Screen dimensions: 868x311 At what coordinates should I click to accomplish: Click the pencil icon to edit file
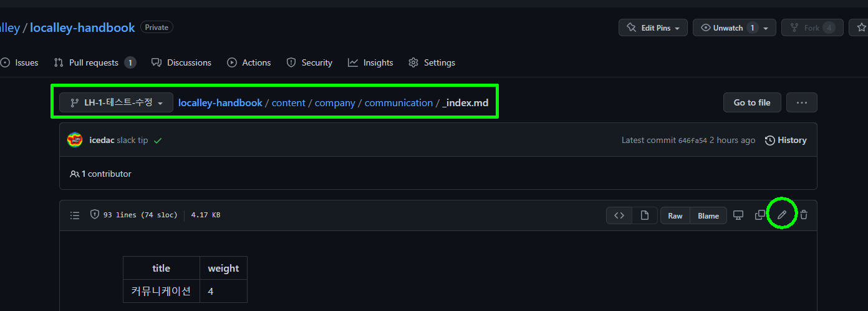tap(781, 215)
